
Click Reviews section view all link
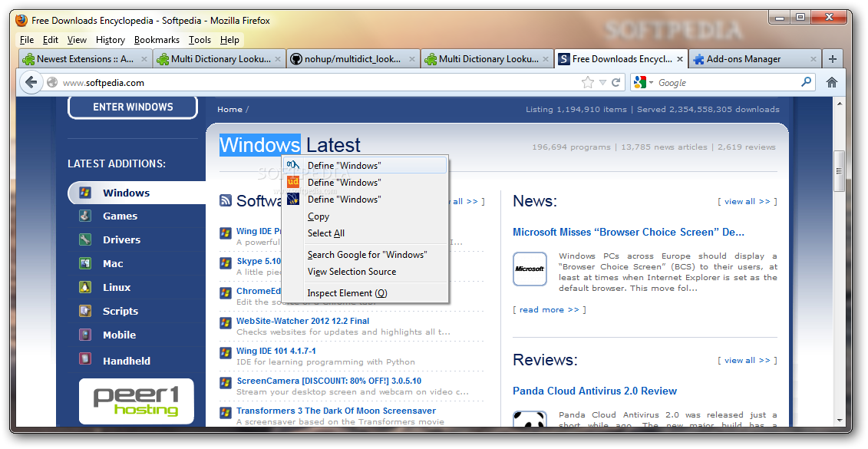[748, 361]
